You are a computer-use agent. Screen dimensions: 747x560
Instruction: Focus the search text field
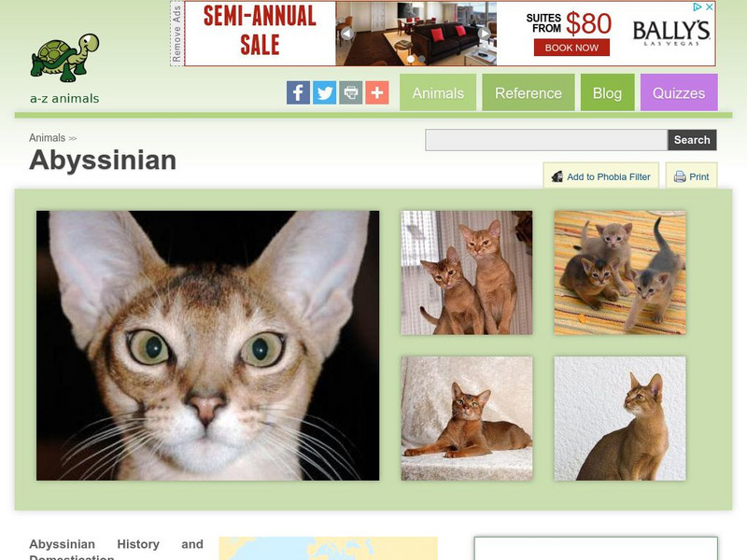pyautogui.click(x=546, y=140)
